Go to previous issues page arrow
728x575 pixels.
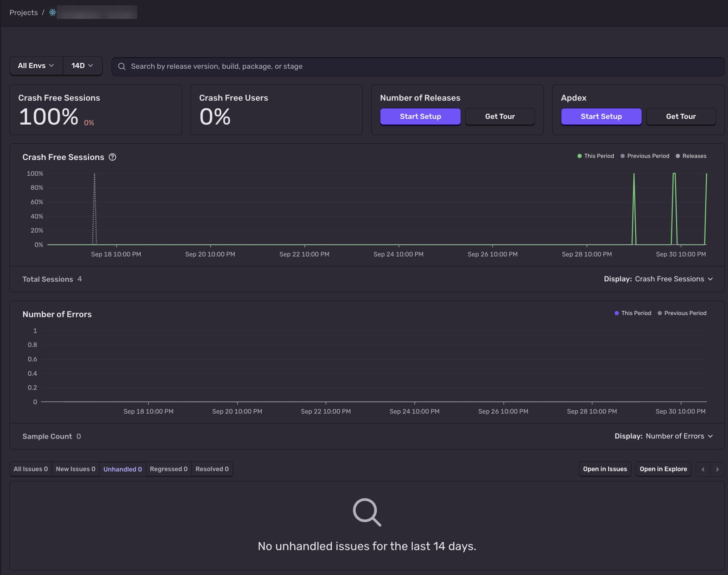[703, 469]
